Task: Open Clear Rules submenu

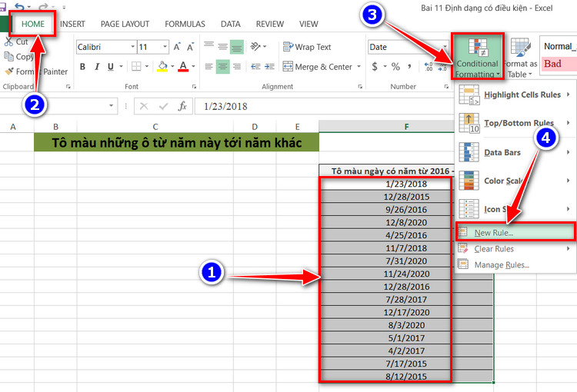Action: 515,249
